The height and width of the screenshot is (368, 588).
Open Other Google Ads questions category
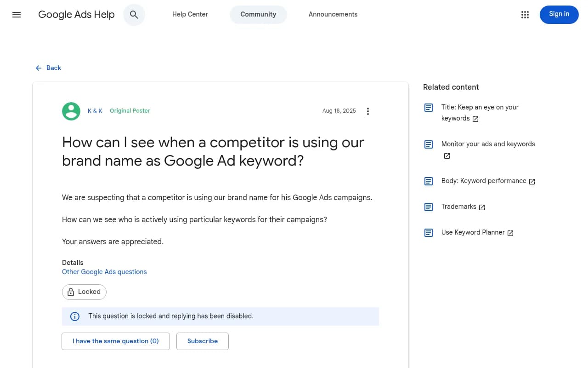104,272
